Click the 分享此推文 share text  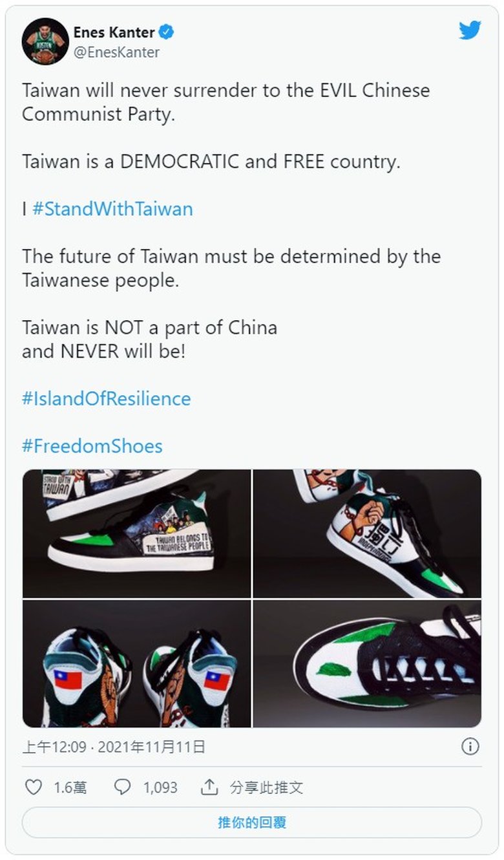pos(266,787)
